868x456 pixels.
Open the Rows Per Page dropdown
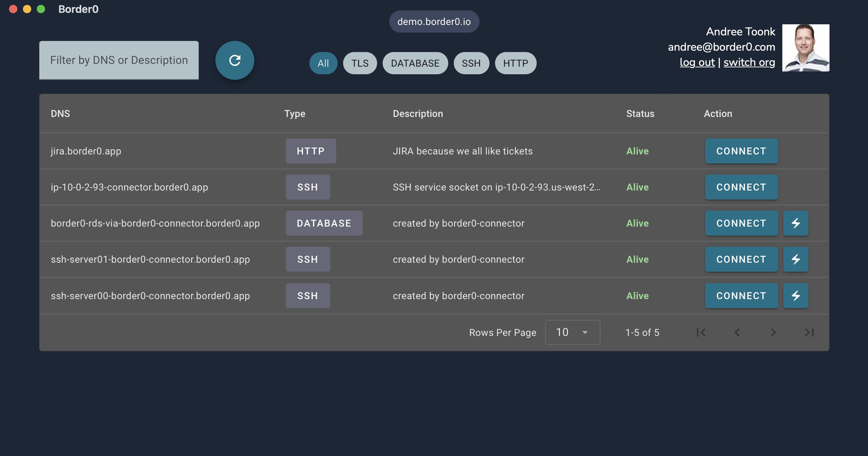[572, 332]
